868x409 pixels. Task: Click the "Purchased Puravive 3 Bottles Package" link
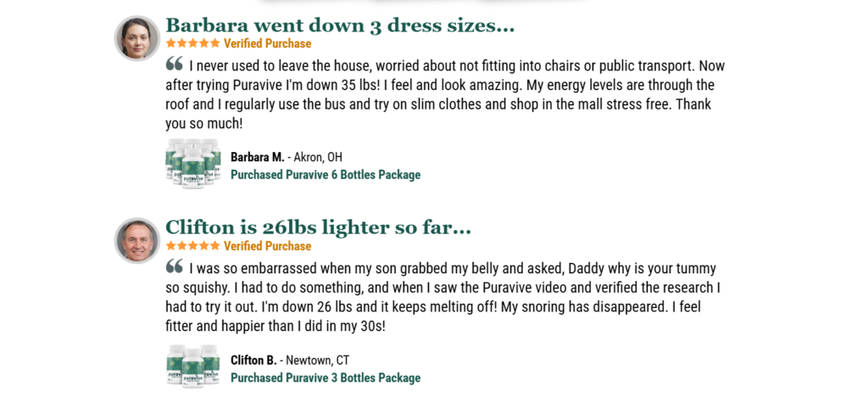point(325,378)
